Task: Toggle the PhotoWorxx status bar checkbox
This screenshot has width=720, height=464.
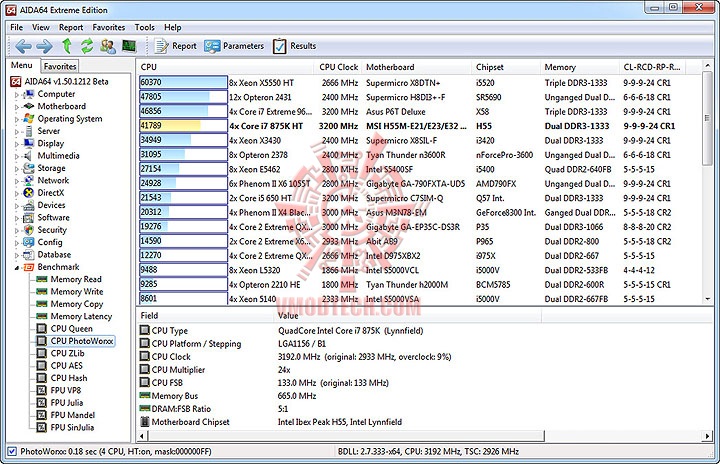Action: tap(12, 452)
